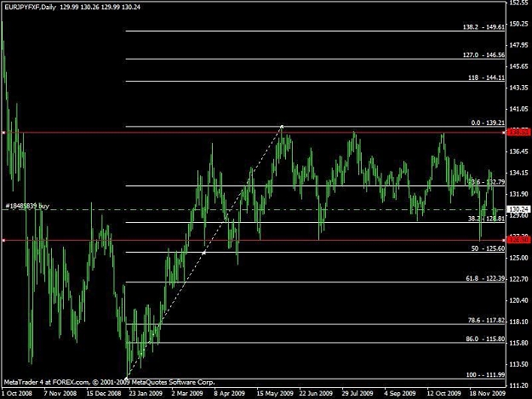
Task: Click 136.45 on the price axis
Action: [518, 151]
